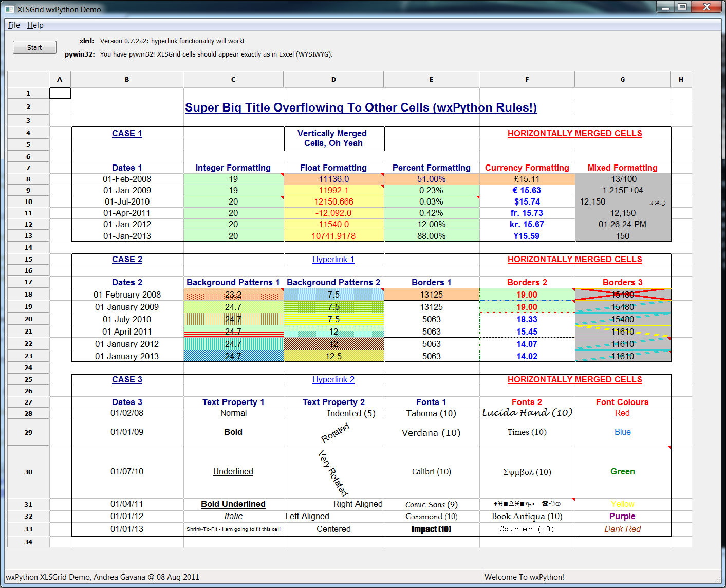Click the blue checkered 24.7 cell in row 23

click(233, 356)
